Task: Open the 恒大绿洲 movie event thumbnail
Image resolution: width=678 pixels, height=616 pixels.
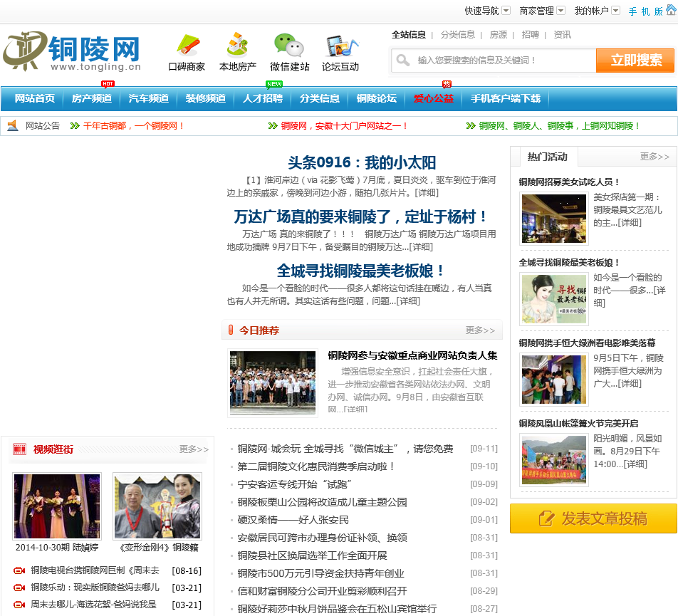Action: (x=554, y=380)
